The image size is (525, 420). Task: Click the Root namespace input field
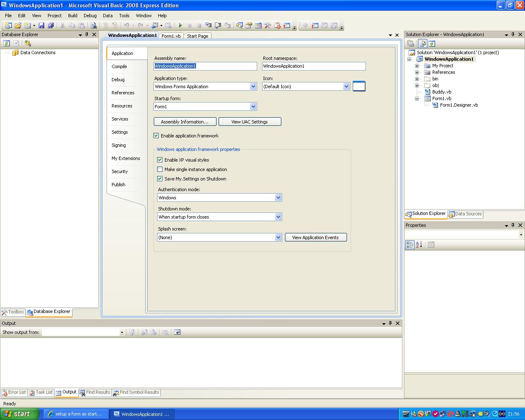(314, 66)
